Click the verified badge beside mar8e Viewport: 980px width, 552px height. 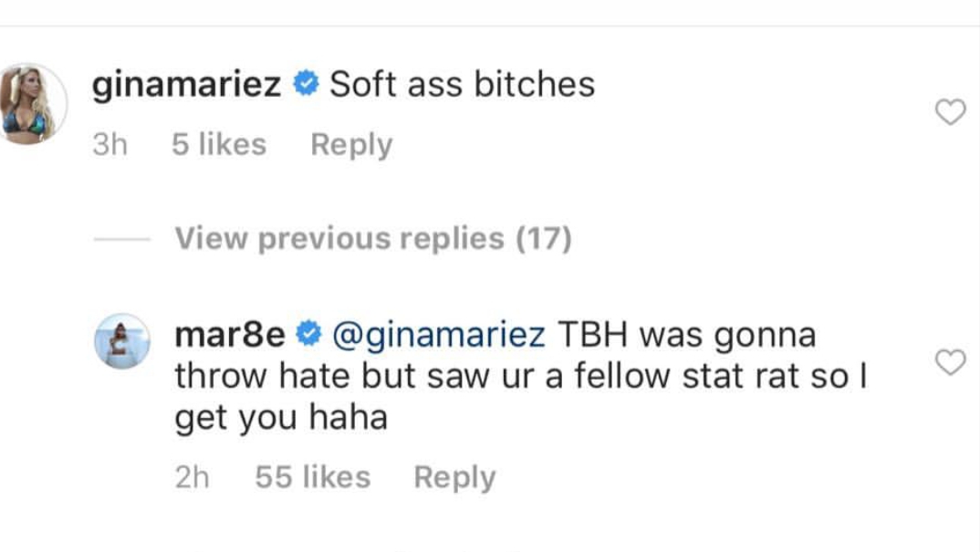pyautogui.click(x=308, y=334)
